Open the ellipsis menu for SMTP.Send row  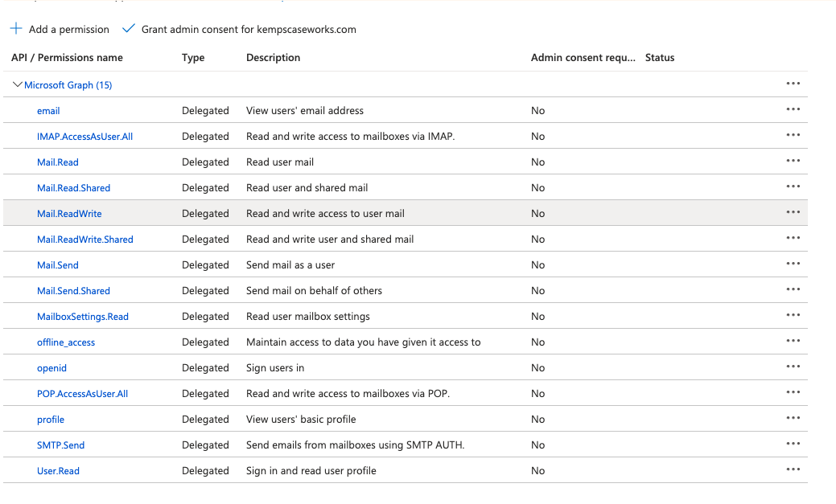click(793, 444)
